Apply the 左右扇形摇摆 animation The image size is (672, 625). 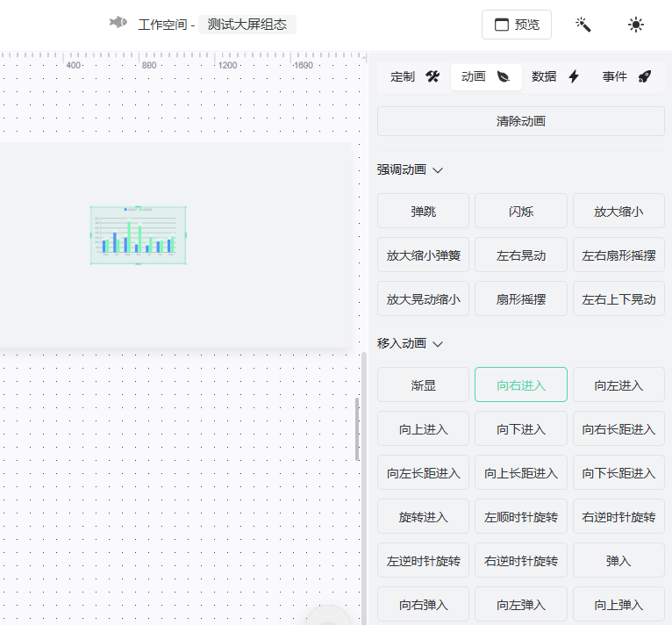[618, 255]
